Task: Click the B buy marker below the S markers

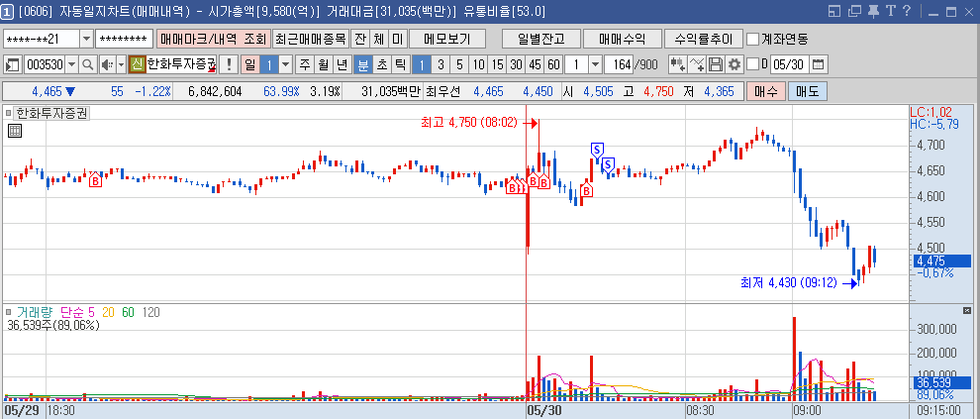Action: [x=587, y=190]
